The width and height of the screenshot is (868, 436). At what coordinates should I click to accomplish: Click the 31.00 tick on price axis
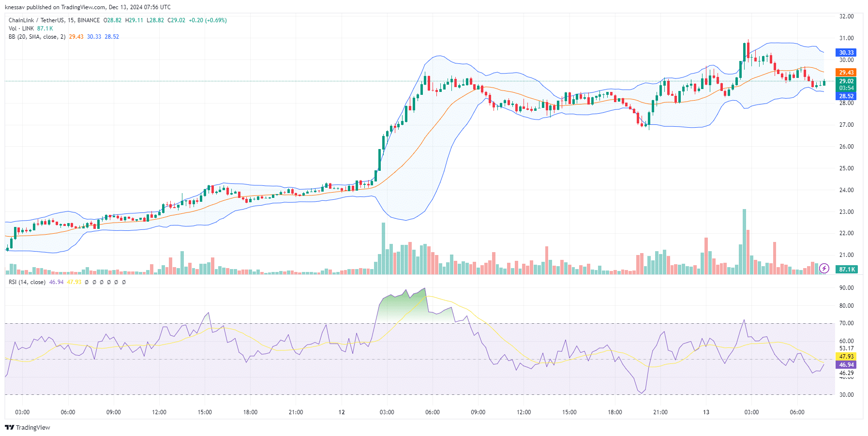846,38
